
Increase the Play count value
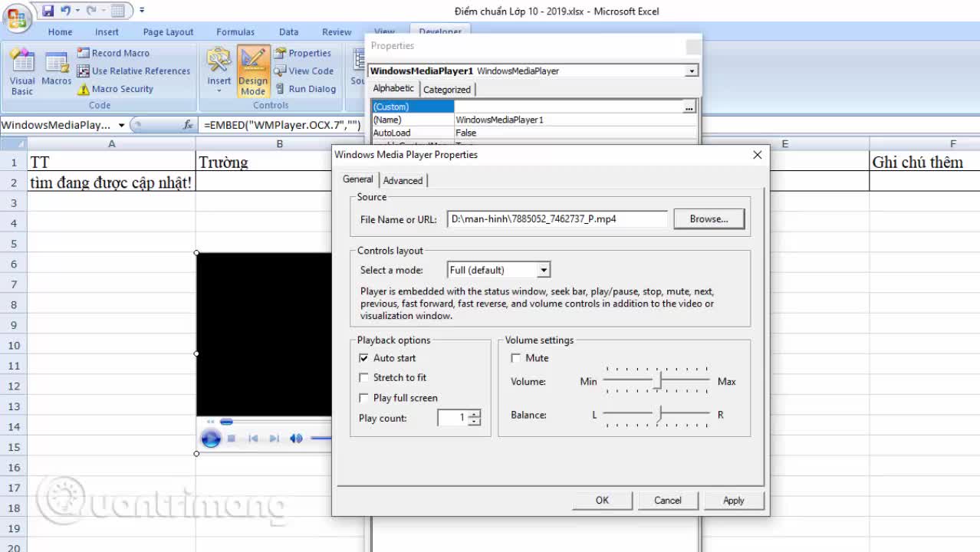[475, 414]
